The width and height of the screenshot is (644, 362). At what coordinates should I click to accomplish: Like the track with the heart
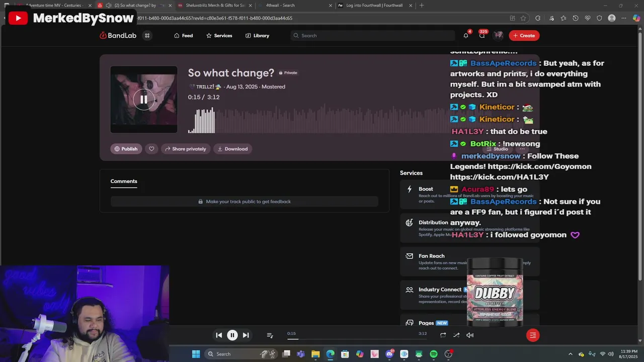pos(151,149)
